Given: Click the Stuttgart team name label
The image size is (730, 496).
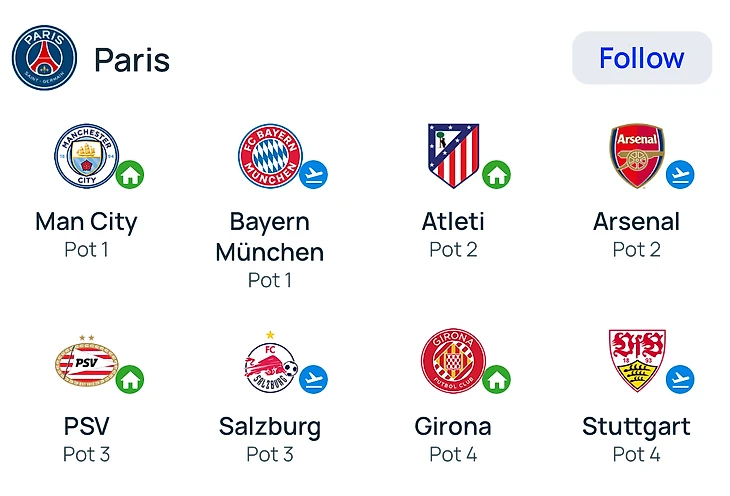Looking at the screenshot, I should pyautogui.click(x=636, y=427).
